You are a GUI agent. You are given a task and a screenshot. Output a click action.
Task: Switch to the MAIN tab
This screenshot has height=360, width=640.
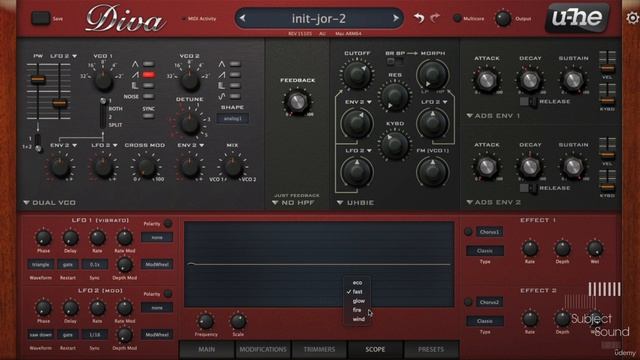pyautogui.click(x=207, y=349)
